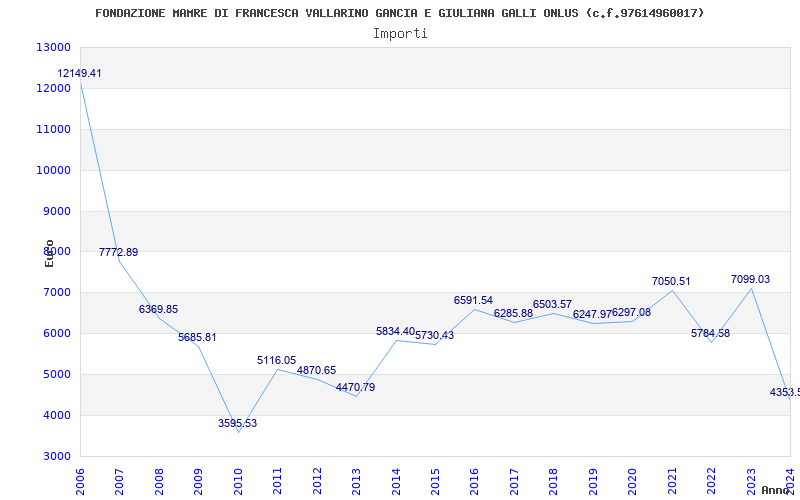This screenshot has height=500, width=800.
Task: Click the year 2008 axis label
Action: click(160, 482)
